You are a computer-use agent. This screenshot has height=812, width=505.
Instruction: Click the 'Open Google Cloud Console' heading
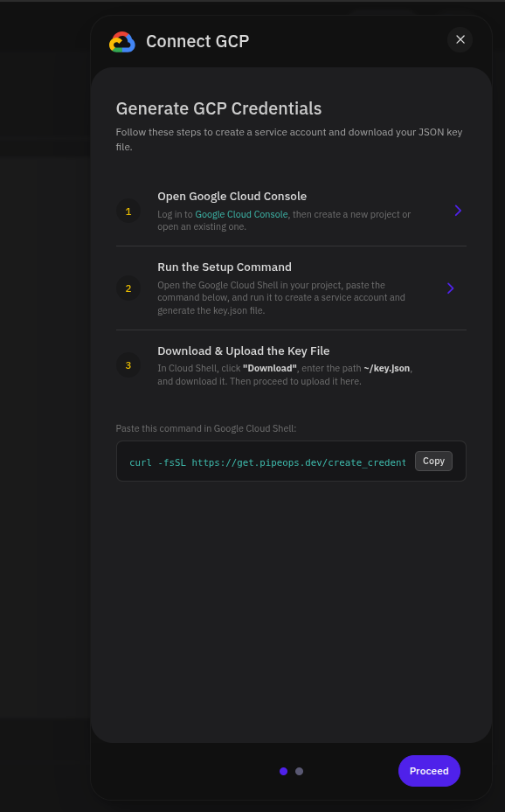[232, 197]
